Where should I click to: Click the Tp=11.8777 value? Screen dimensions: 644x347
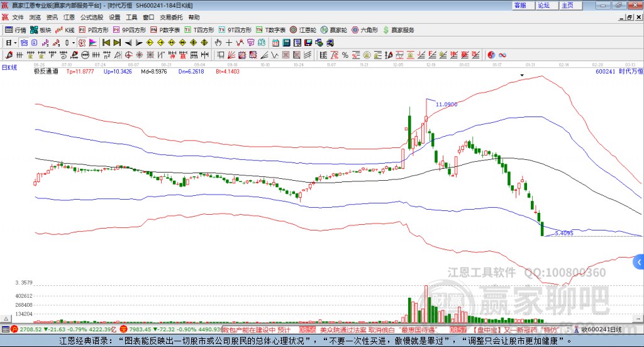coord(80,71)
